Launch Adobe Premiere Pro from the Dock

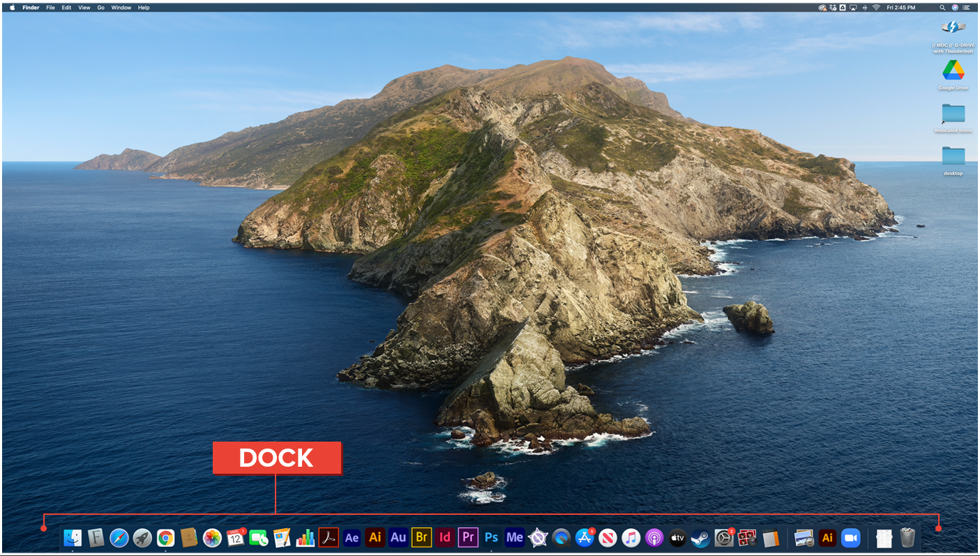pos(468,538)
